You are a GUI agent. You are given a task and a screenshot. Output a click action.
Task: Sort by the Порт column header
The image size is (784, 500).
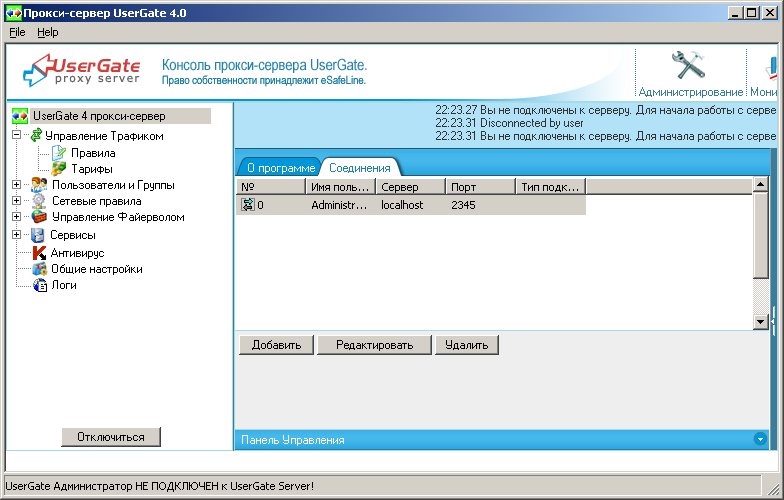[480, 186]
